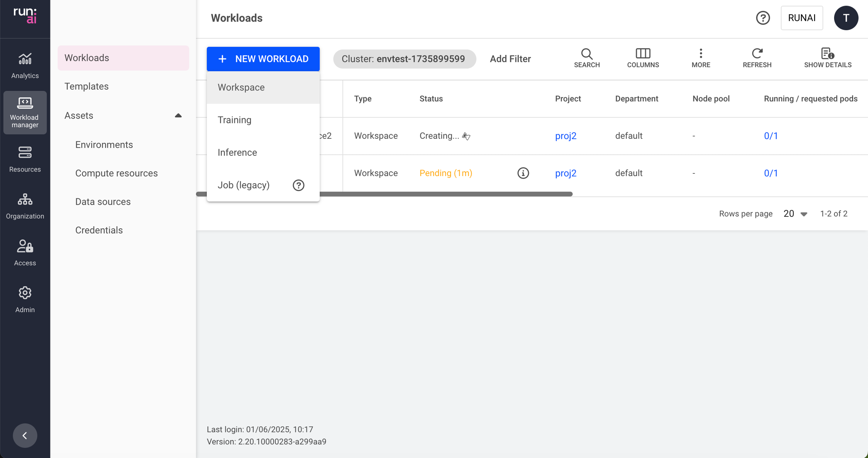The height and width of the screenshot is (458, 868).
Task: Select Training from the workload menu
Action: 234,120
